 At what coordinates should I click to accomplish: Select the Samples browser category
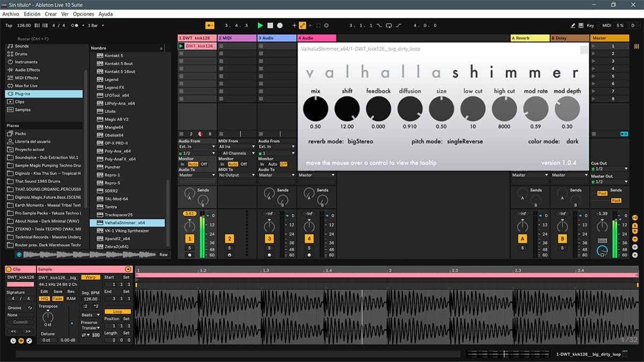click(44, 110)
